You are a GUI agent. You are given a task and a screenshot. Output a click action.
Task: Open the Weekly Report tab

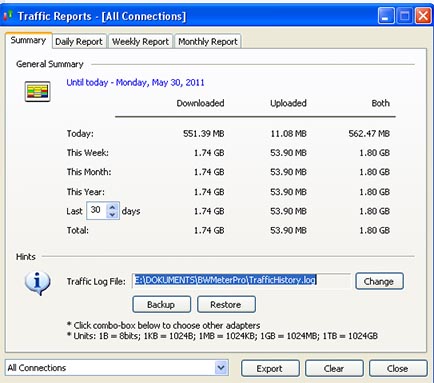click(140, 41)
